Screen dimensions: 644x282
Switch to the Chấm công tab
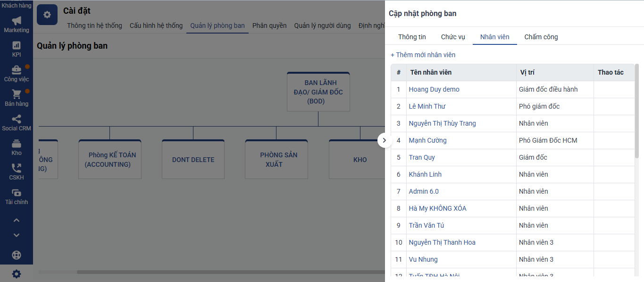[541, 37]
